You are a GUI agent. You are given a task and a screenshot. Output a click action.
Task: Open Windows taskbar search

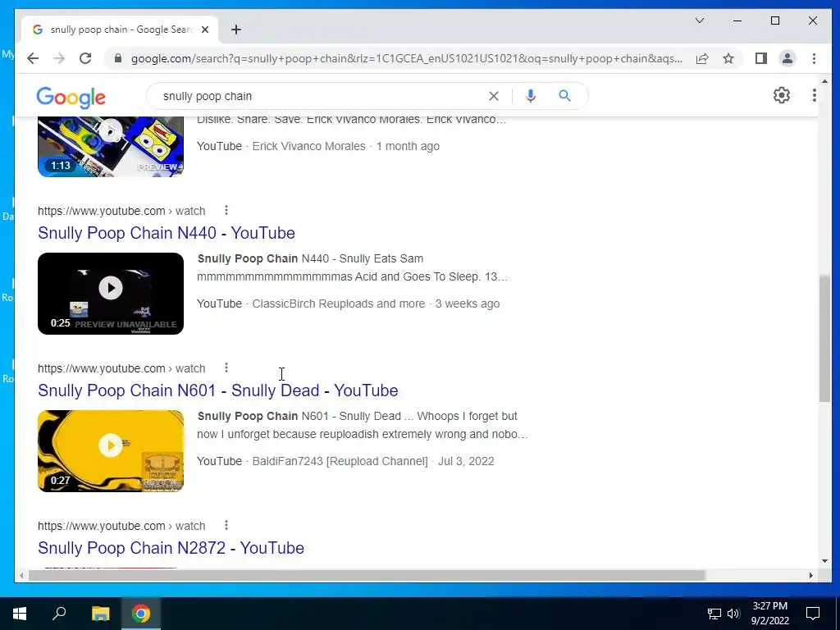(x=59, y=614)
